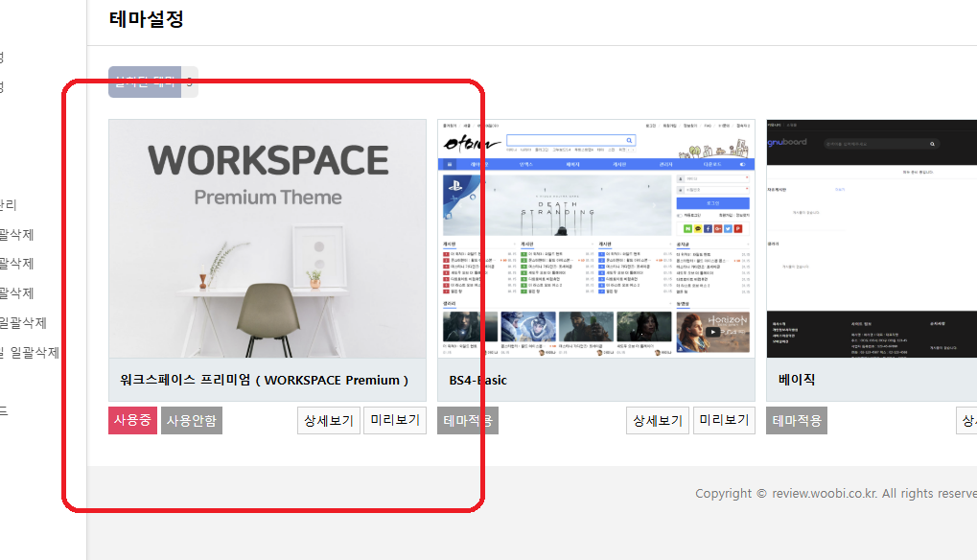The width and height of the screenshot is (977, 560).
Task: Open 미리보기 for the BS4-Basic theme
Action: [x=723, y=420]
